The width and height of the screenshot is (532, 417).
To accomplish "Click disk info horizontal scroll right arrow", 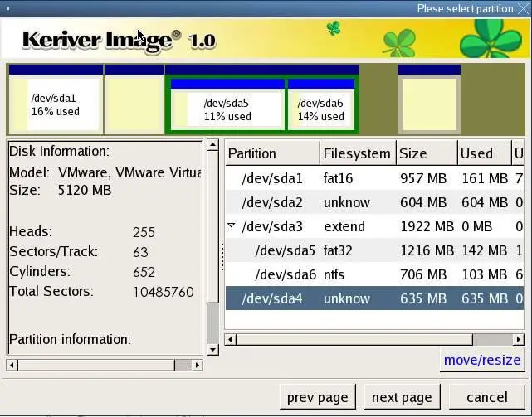I will (x=198, y=365).
